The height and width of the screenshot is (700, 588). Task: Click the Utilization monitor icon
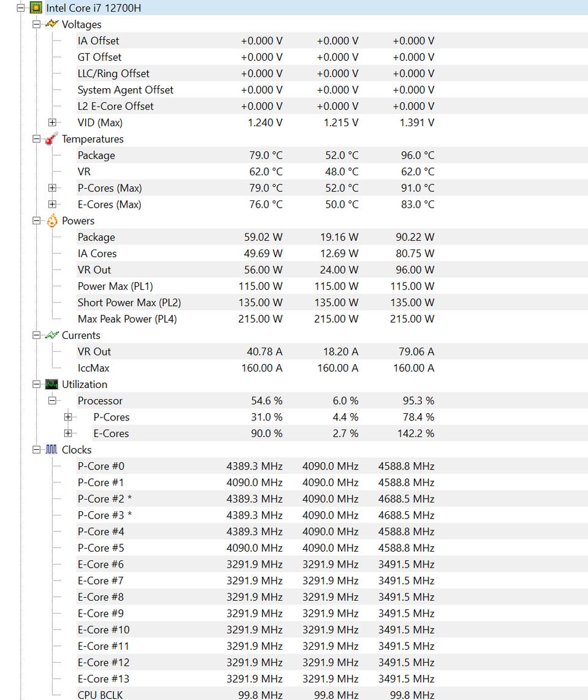coord(52,384)
